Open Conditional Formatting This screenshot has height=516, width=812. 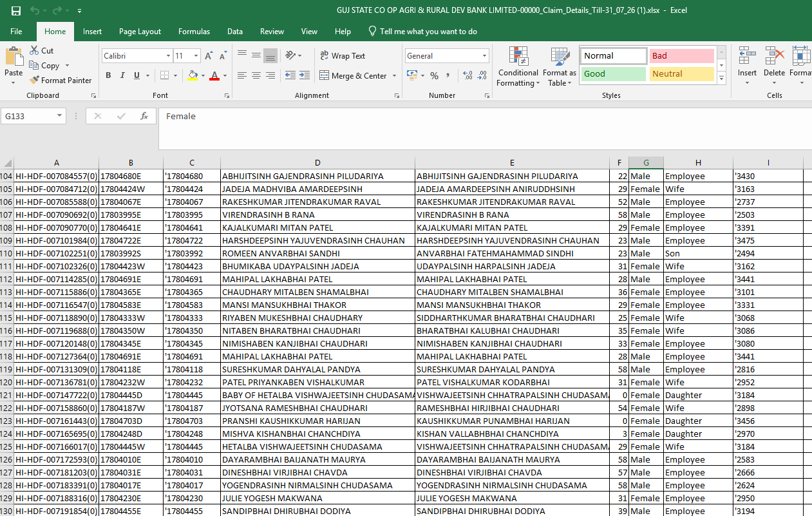pos(518,67)
